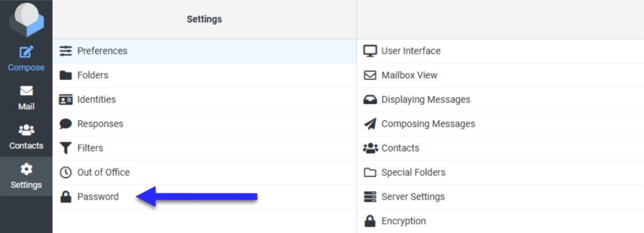Open the Out of Office section
This screenshot has height=233, width=644.
[204, 172]
